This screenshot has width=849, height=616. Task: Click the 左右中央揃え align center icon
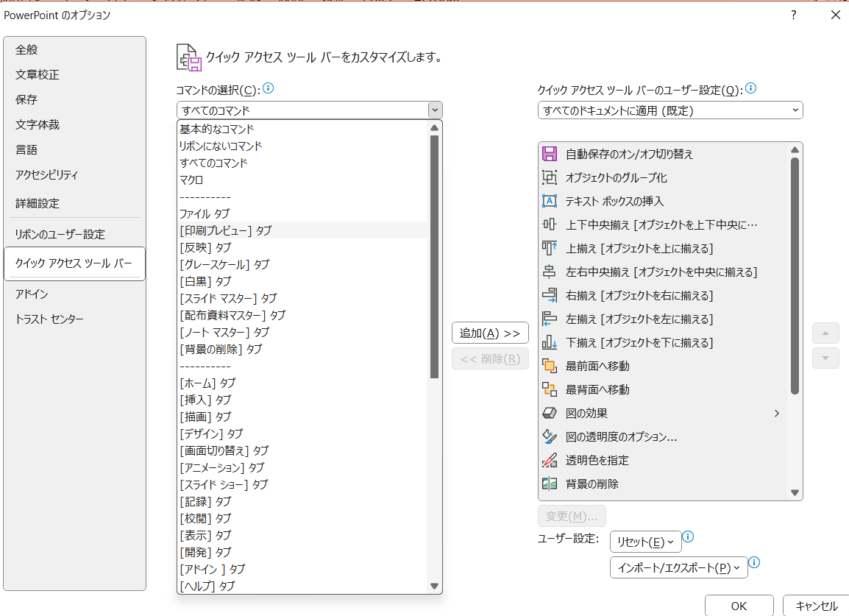tap(549, 272)
